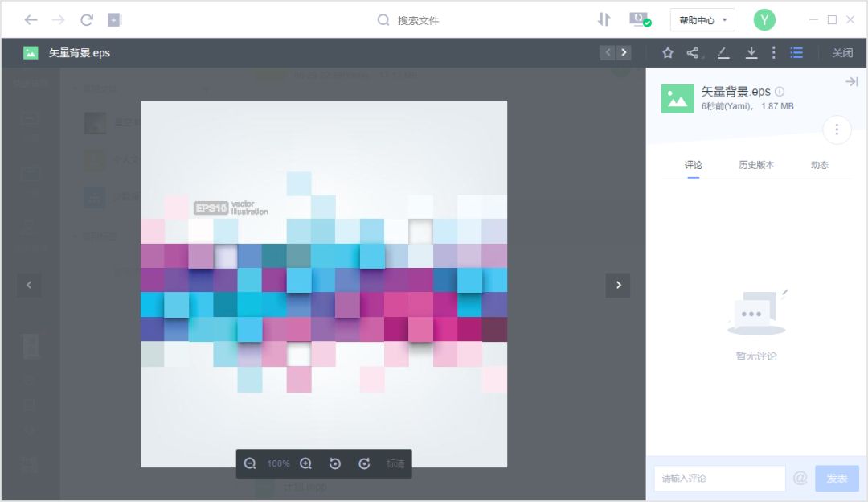This screenshot has width=868, height=502.
Task: Download the file 矢量背景.eps
Action: pos(751,52)
